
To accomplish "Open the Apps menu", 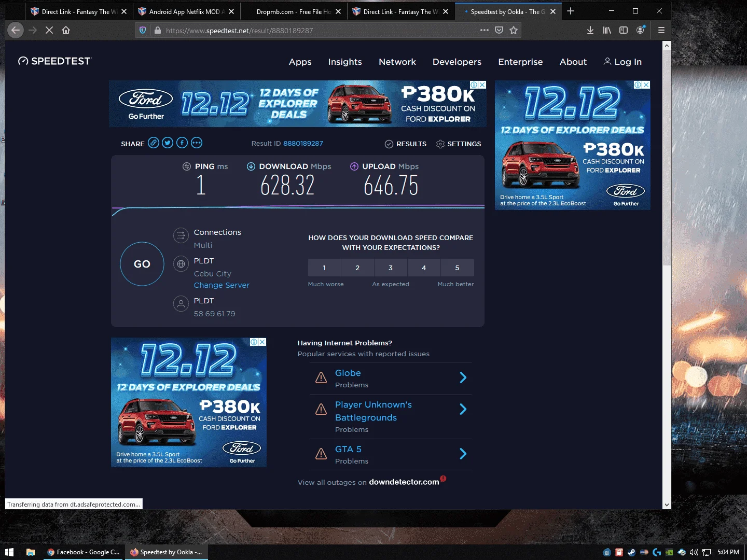I will (x=300, y=62).
